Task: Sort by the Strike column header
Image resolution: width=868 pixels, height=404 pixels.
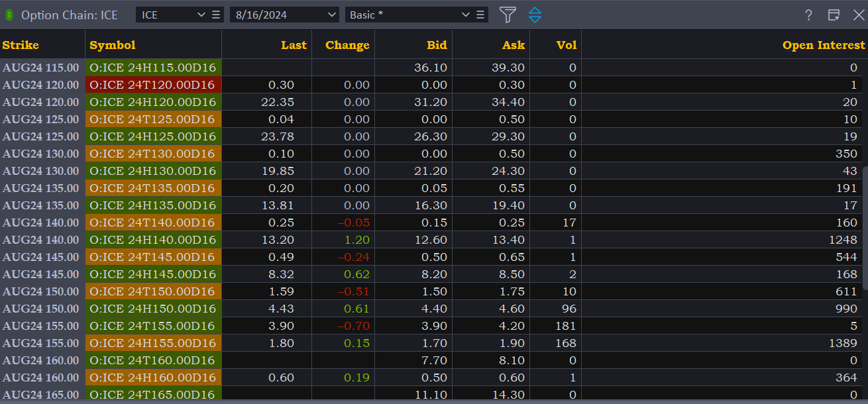Action: pyautogui.click(x=21, y=45)
